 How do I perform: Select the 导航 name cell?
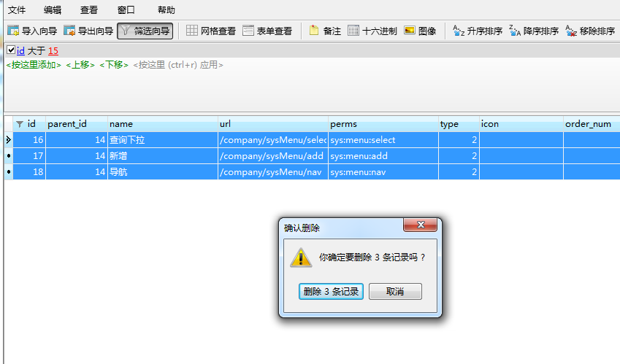(x=163, y=171)
